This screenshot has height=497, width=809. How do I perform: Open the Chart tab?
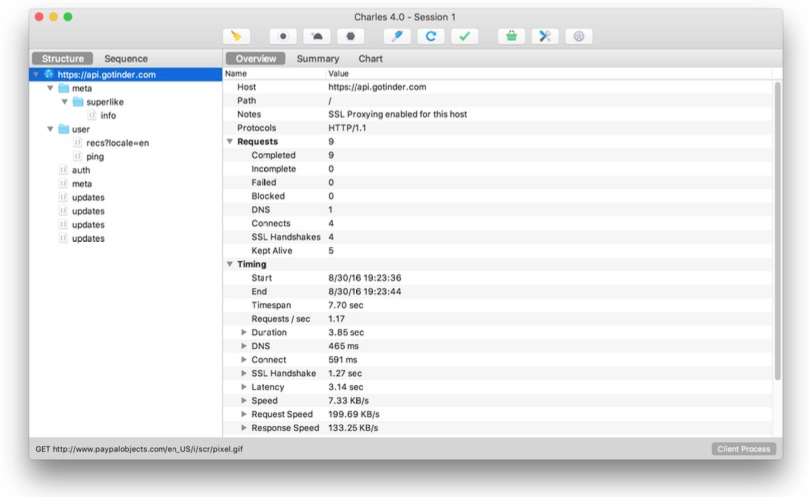click(370, 59)
